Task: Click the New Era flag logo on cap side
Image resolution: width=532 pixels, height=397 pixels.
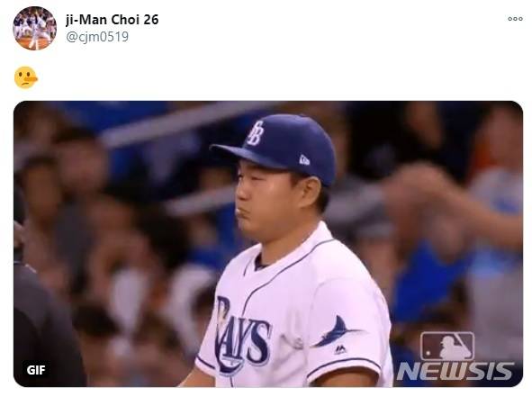Action: [304, 160]
